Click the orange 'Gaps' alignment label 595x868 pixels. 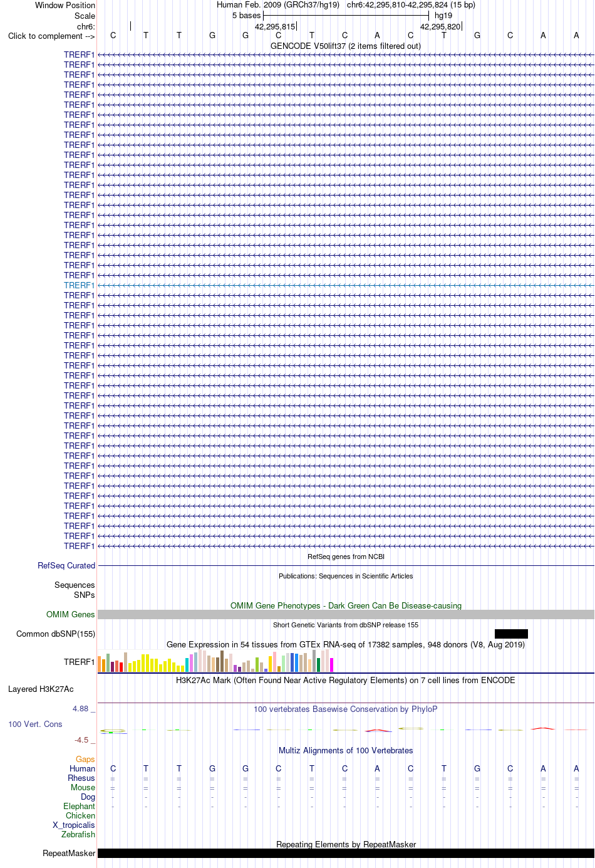(x=85, y=759)
